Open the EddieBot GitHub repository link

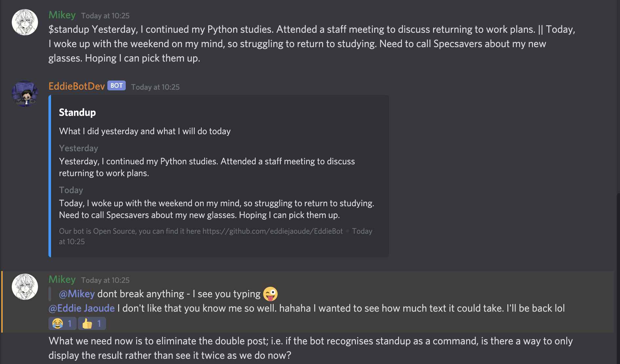tap(273, 231)
